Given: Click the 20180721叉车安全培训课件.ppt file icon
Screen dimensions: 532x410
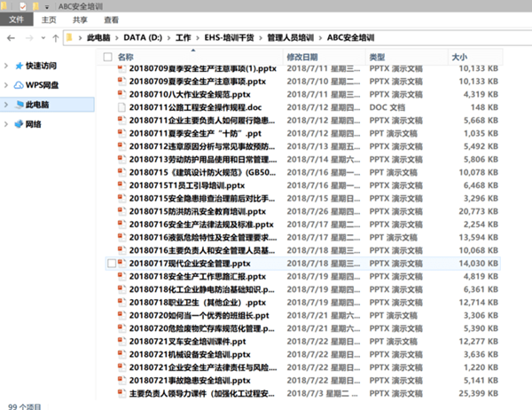Looking at the screenshot, I should [122, 342].
